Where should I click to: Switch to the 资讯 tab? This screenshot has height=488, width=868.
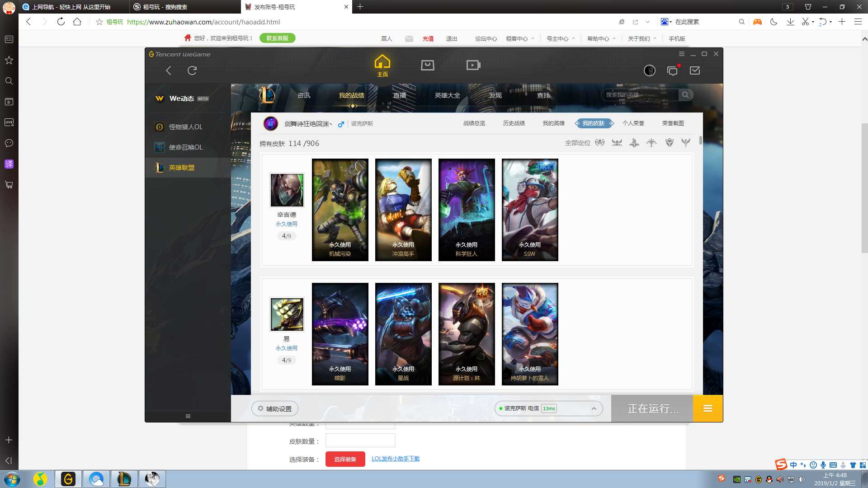tap(304, 95)
